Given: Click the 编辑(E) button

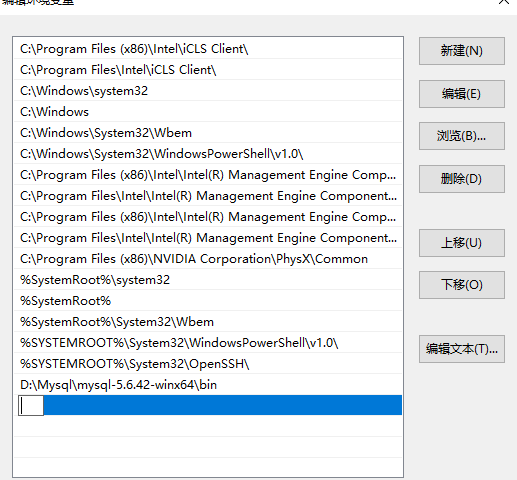Looking at the screenshot, I should pos(462,94).
